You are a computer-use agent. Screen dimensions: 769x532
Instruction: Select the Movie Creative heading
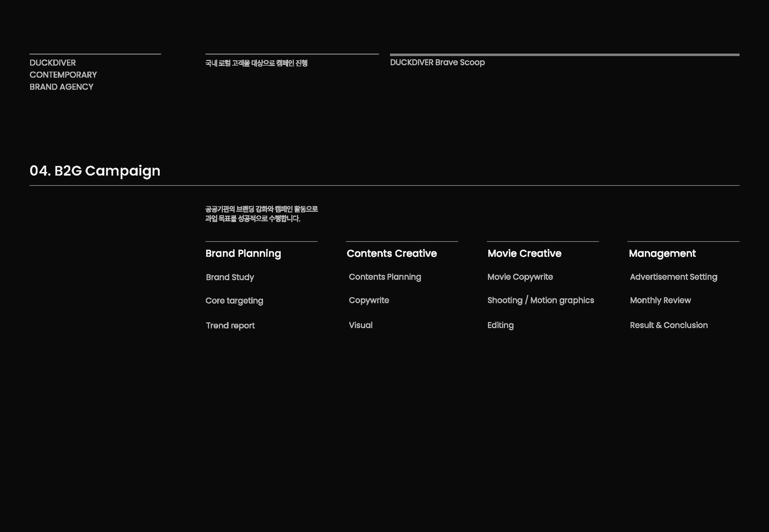(x=524, y=253)
